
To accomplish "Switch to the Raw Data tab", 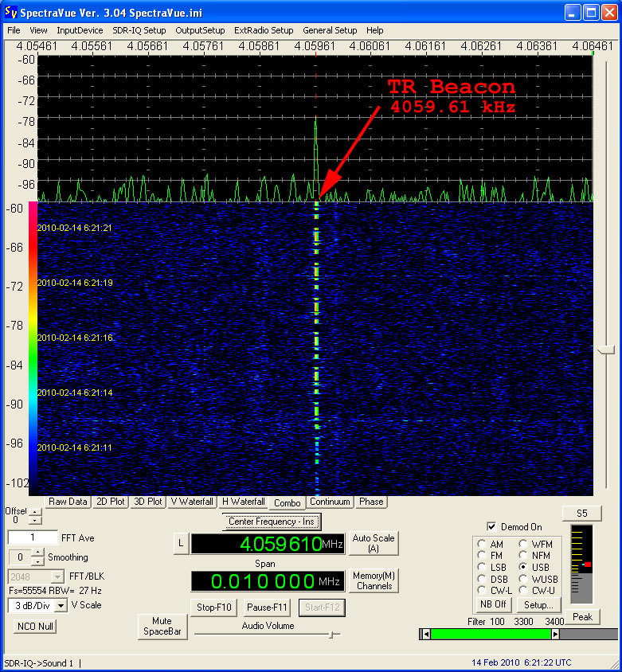I will pos(68,502).
